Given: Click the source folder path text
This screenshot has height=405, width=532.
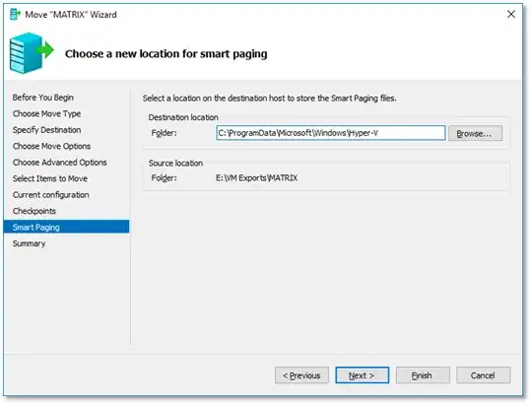Looking at the screenshot, I should click(257, 178).
